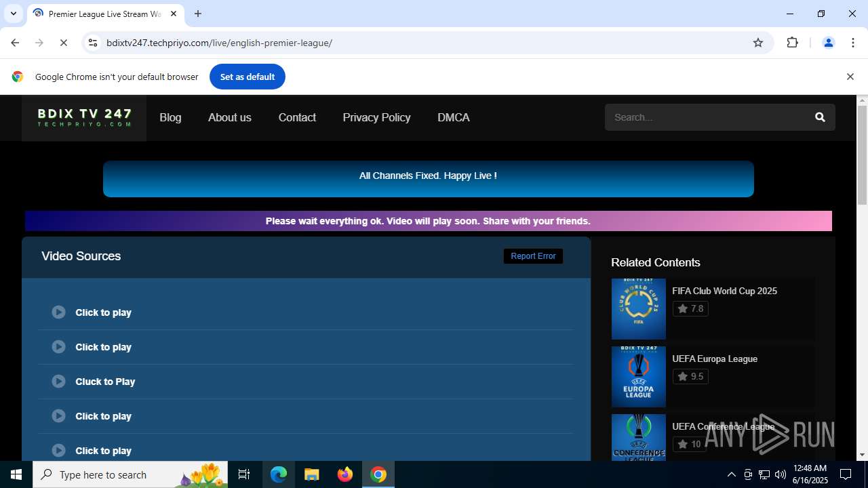Open the UEFA Conference League link
Viewport: 868px width, 488px height.
coord(723,426)
